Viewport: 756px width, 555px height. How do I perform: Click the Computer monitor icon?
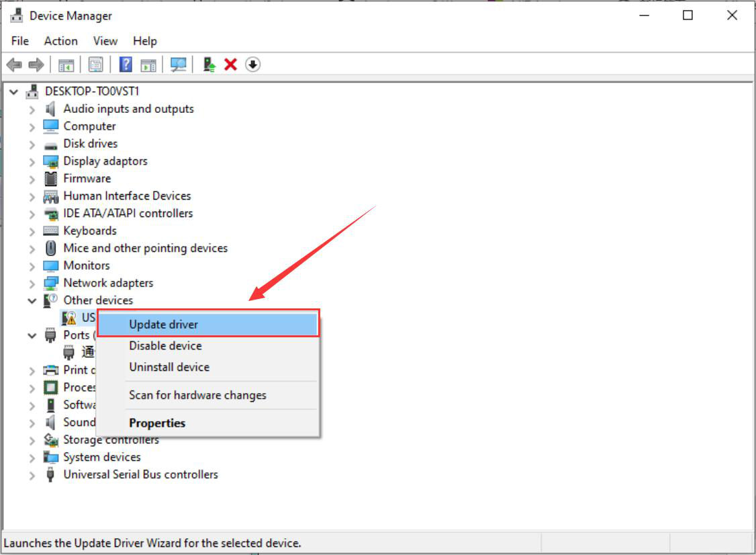50,126
